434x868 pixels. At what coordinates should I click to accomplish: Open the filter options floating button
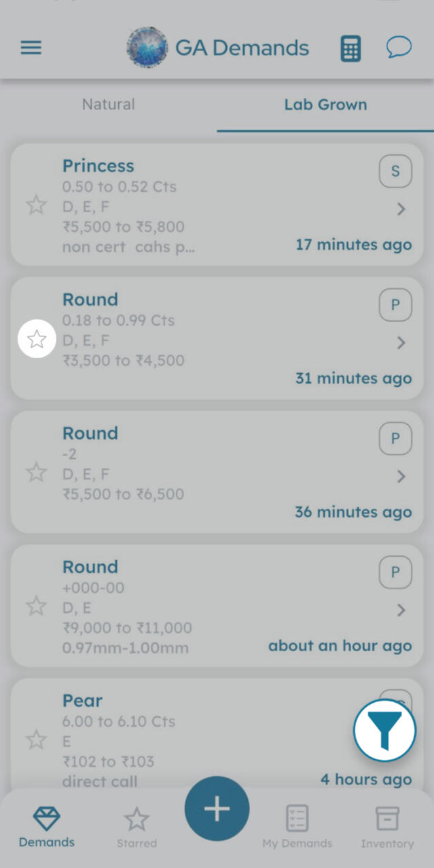click(384, 730)
